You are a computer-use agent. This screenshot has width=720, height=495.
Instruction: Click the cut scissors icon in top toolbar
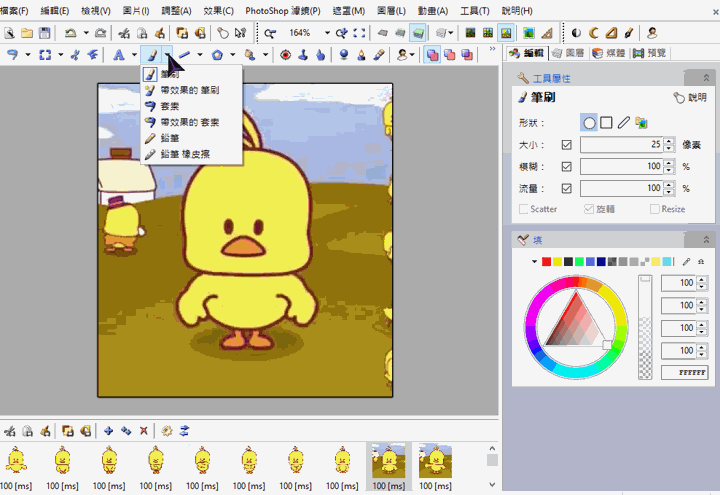click(x=124, y=33)
